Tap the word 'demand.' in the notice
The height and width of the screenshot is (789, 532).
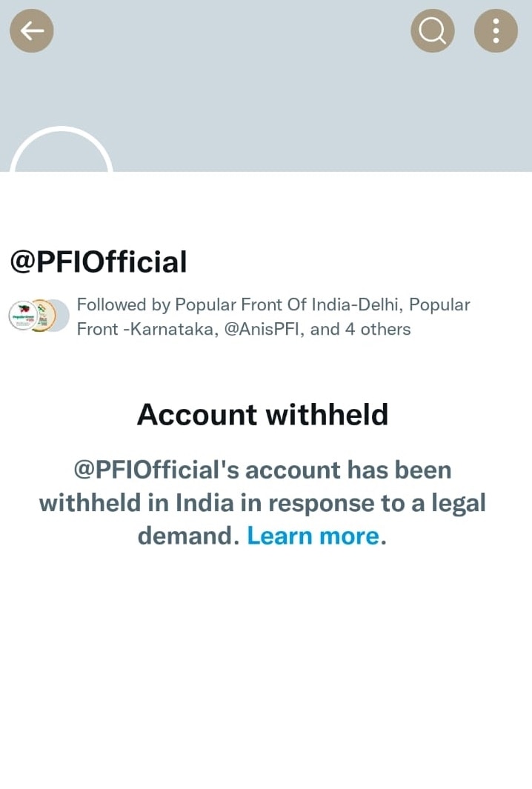188,536
